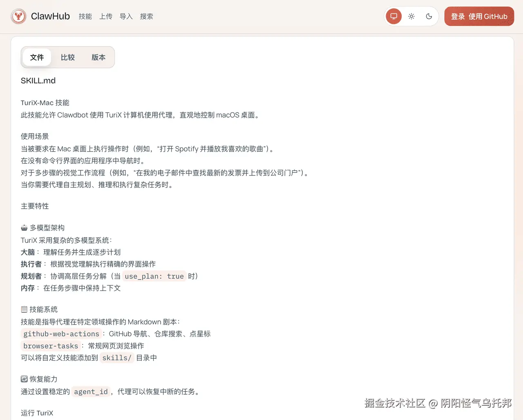Sign in with the 登录 使用 GitHub button
Viewport: 523px width, 420px height.
pyautogui.click(x=479, y=16)
